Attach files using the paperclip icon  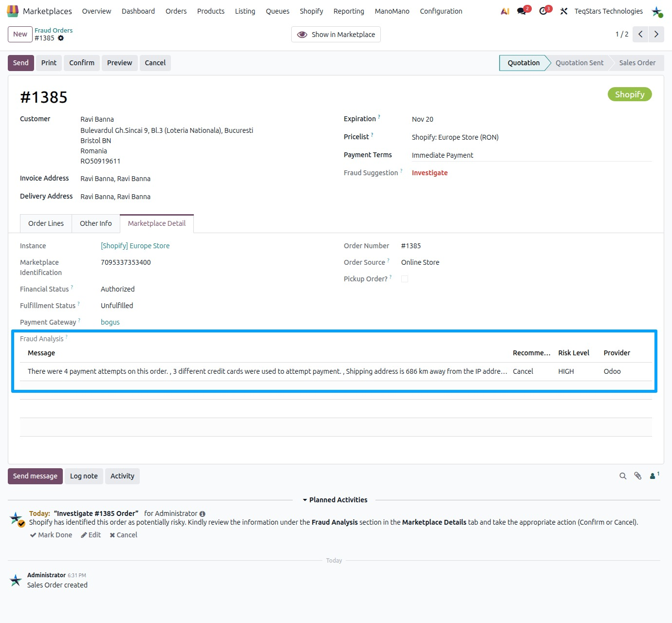point(638,476)
